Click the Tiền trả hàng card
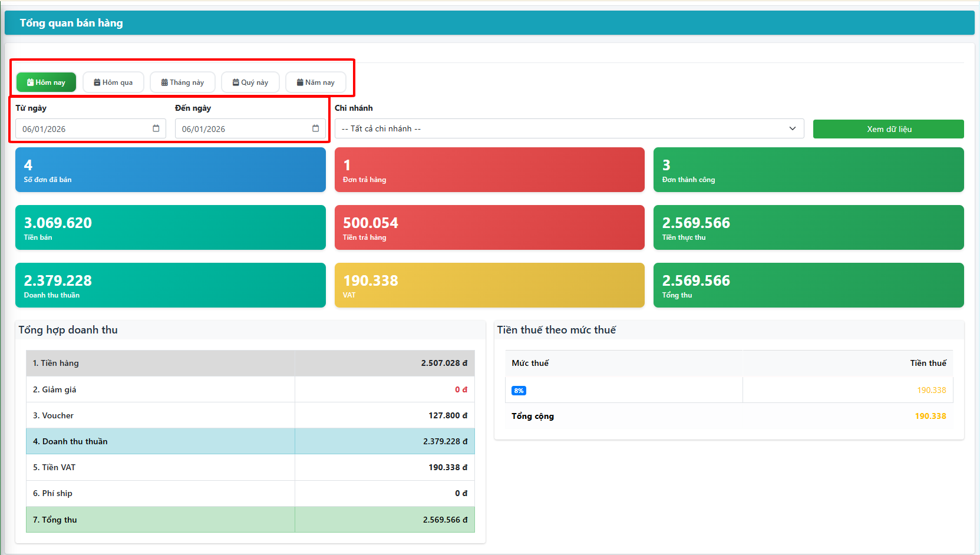 click(489, 227)
